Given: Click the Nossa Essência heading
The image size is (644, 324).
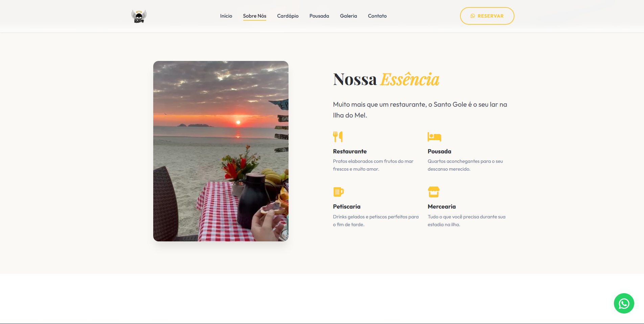Looking at the screenshot, I should click(x=386, y=79).
